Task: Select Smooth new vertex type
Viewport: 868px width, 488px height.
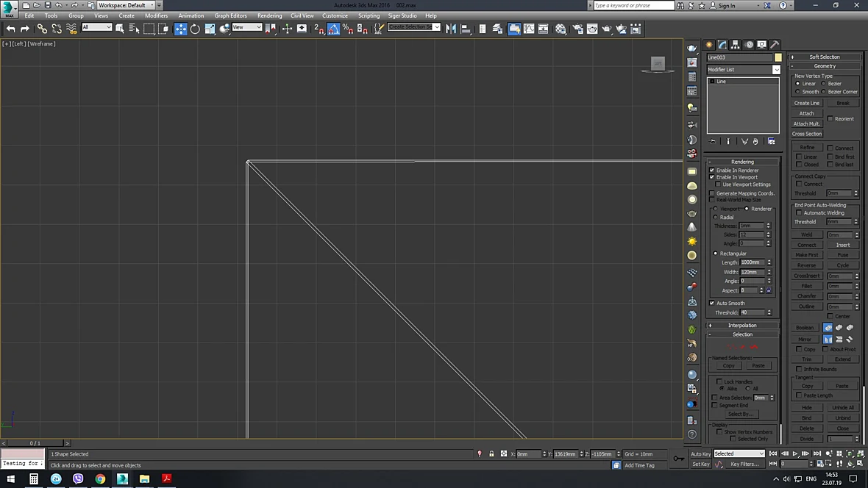Action: pyautogui.click(x=797, y=92)
